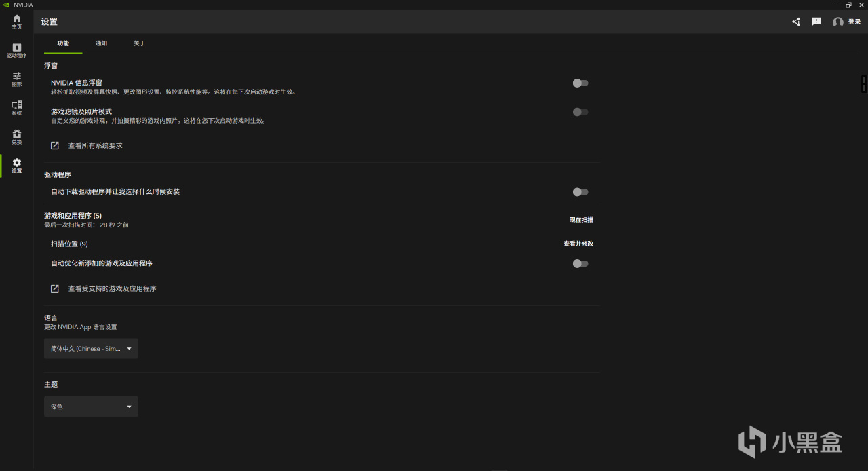Screen dimensions: 868x471
Task: Open the 简体中文 language dropdown
Action: point(91,349)
